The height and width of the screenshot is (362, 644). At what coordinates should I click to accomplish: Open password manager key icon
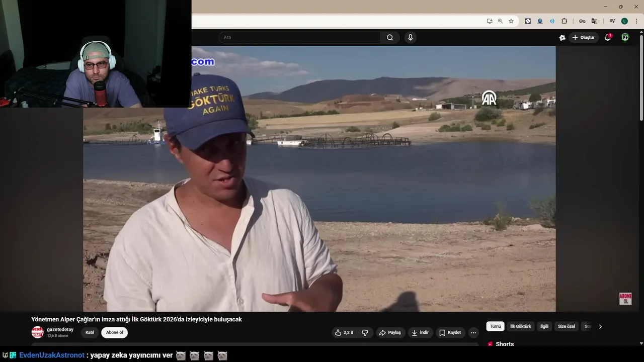tap(582, 21)
